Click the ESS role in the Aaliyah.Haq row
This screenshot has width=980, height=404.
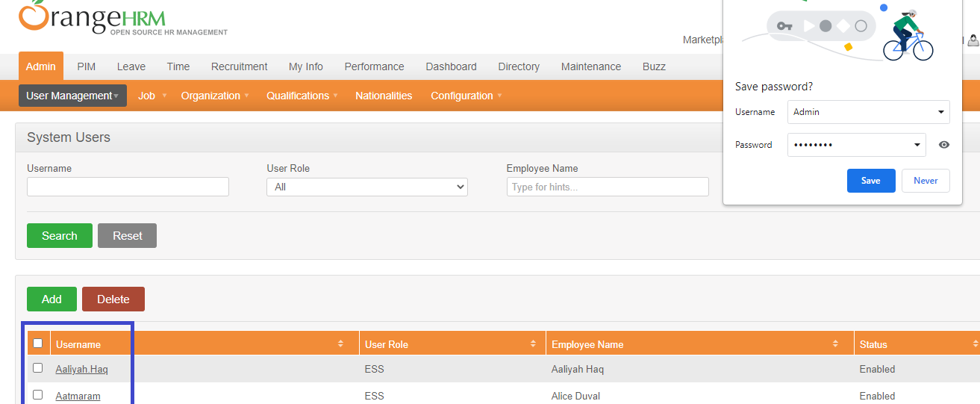375,369
